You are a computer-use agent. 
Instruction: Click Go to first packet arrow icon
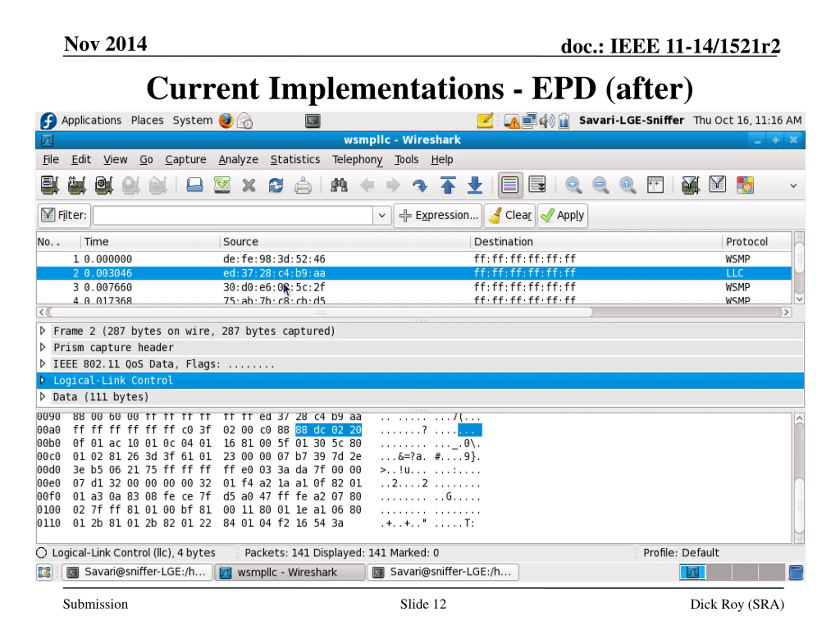pos(448,185)
